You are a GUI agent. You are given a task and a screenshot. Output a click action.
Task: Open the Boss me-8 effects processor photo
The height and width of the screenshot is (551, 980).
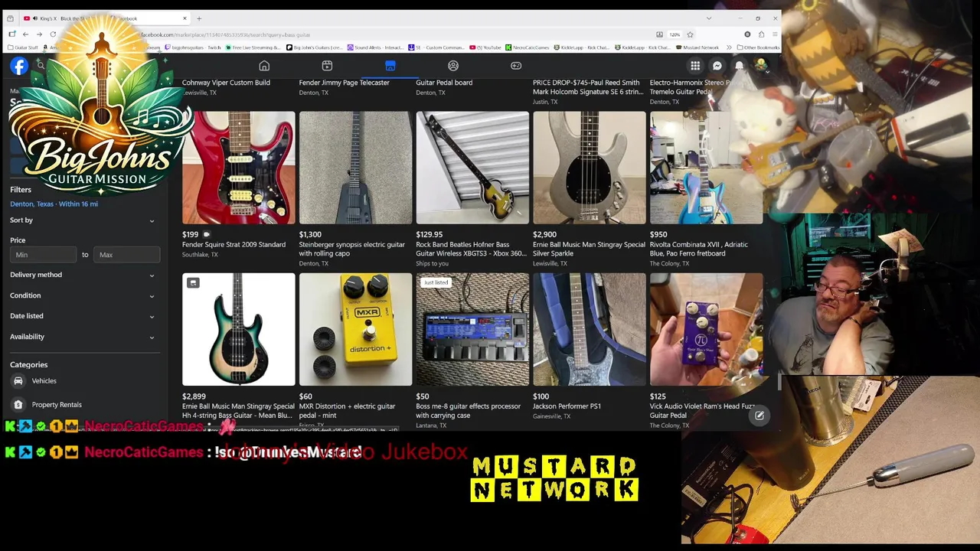(x=472, y=329)
